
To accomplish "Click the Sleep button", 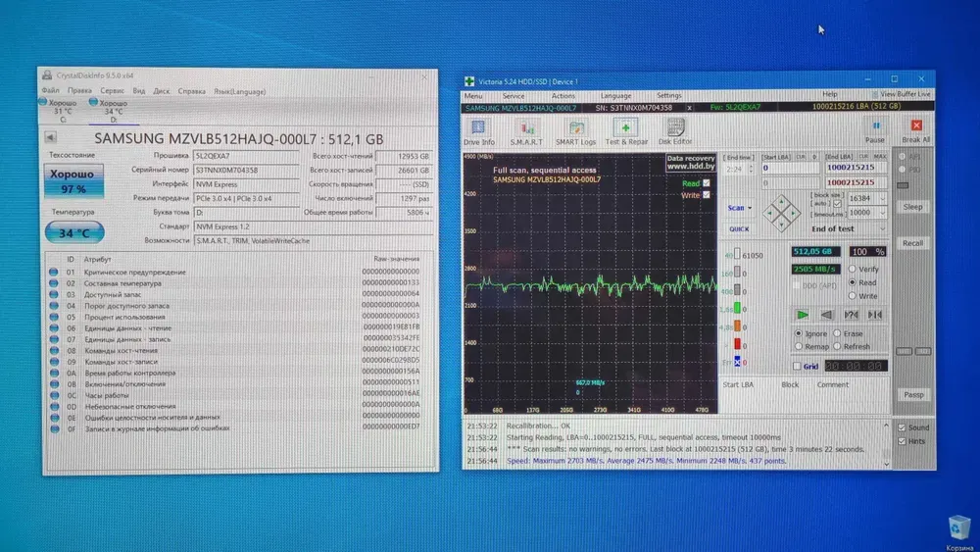I will pos(912,207).
